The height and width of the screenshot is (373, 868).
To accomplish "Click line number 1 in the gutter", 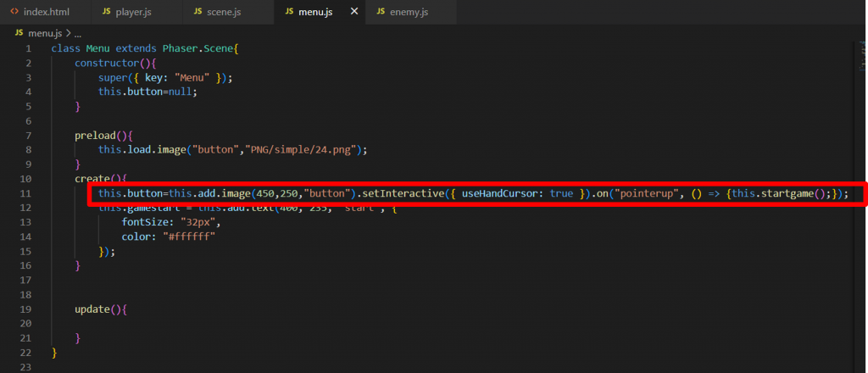I will point(28,48).
